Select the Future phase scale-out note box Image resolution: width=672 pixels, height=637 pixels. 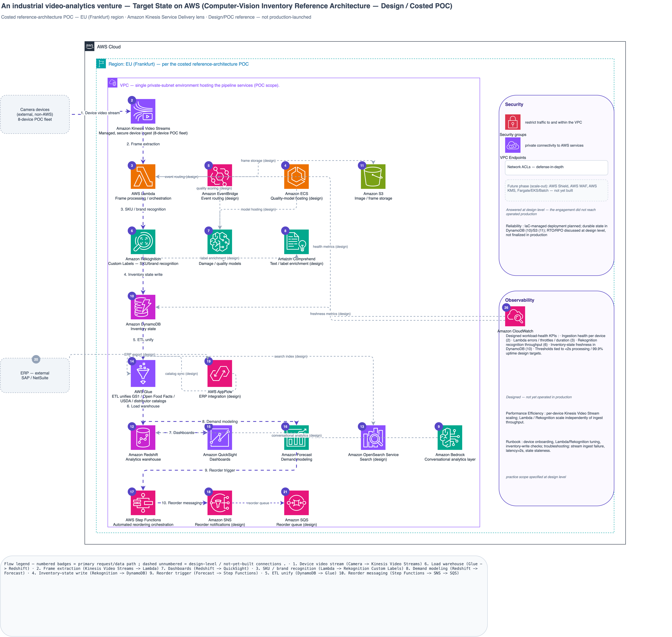tap(556, 190)
